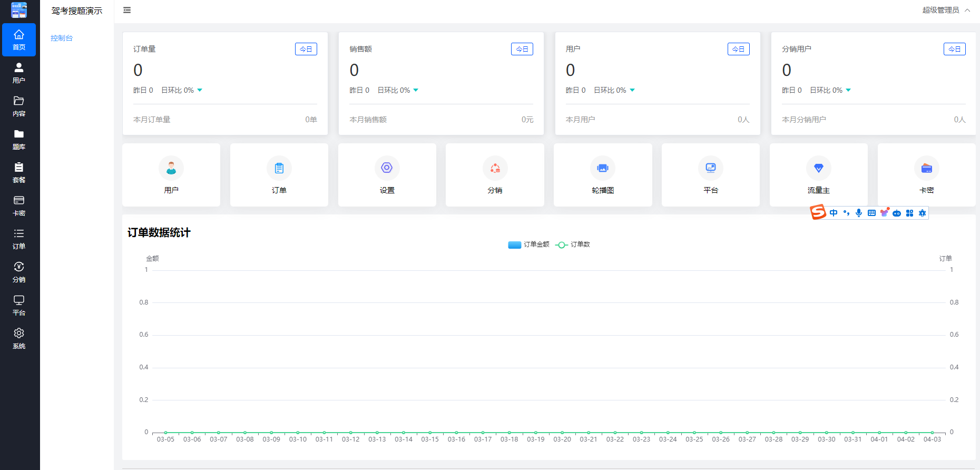Open the 平台 monitor shortcut icon
The width and height of the screenshot is (980, 470).
click(x=710, y=169)
